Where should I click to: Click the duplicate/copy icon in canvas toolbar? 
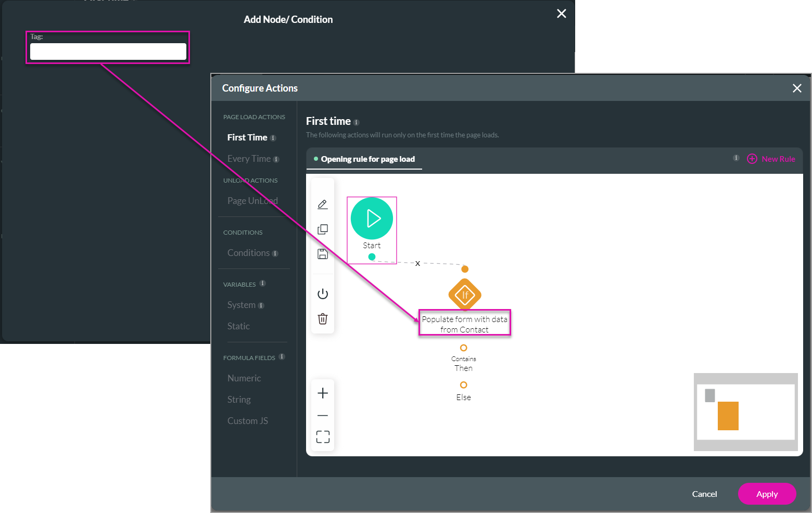pos(323,229)
